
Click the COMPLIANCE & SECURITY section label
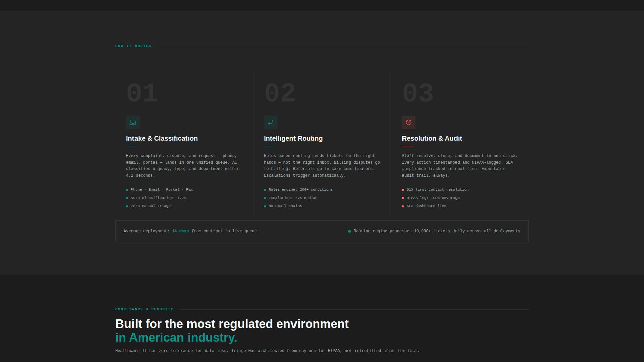pyautogui.click(x=144, y=309)
